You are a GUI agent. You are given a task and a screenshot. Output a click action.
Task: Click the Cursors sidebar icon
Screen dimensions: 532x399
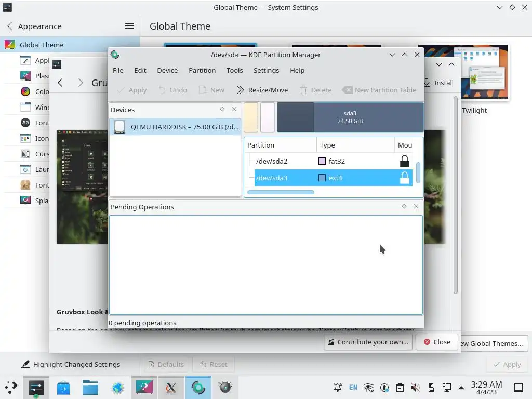click(25, 154)
